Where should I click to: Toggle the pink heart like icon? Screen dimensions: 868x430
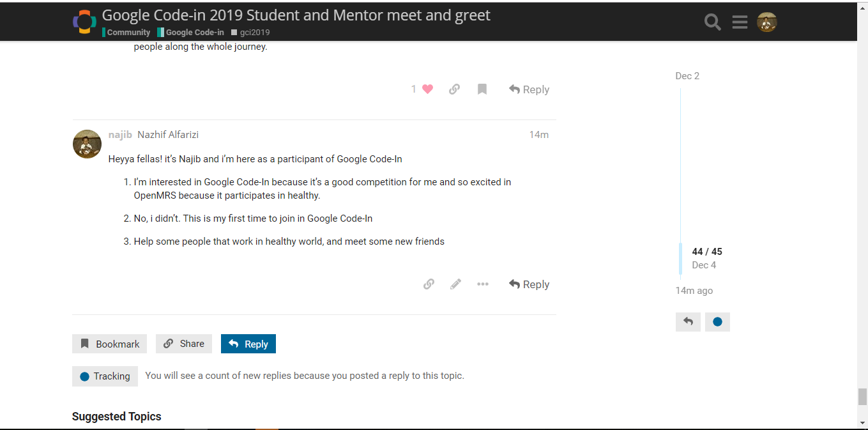click(428, 89)
